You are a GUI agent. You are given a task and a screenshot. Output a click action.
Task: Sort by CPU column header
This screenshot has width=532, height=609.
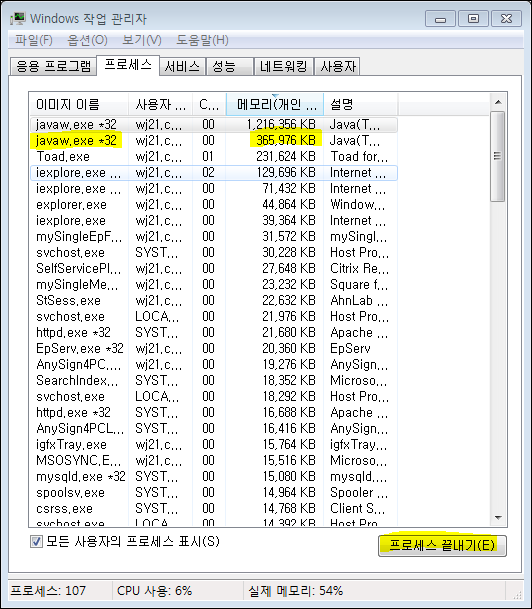pos(209,104)
